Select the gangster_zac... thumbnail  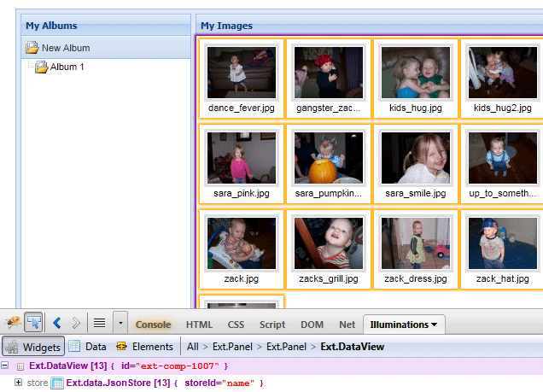pyautogui.click(x=329, y=79)
